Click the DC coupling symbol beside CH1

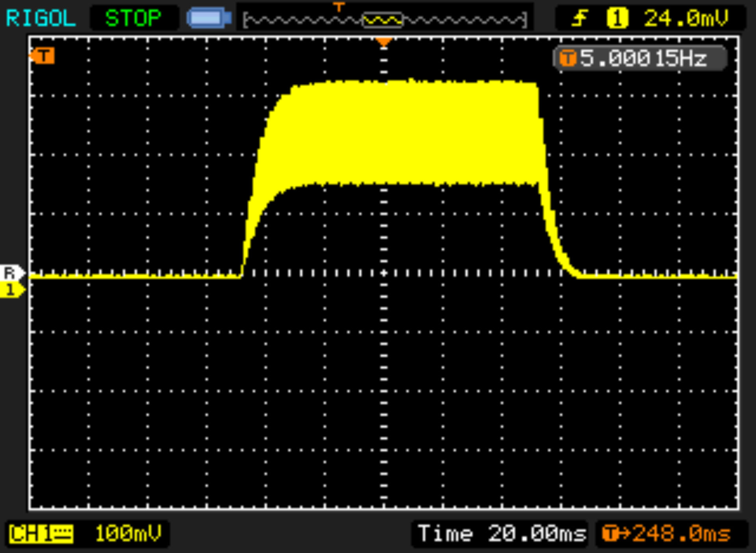[63, 534]
